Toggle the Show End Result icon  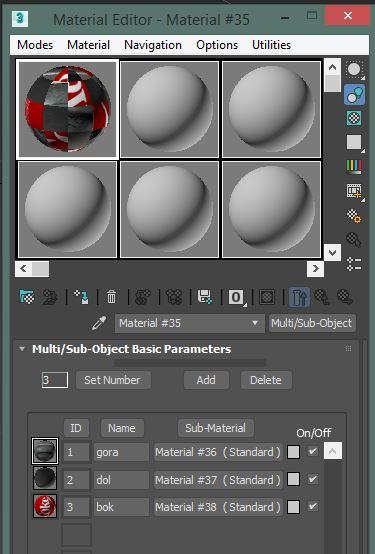299,297
